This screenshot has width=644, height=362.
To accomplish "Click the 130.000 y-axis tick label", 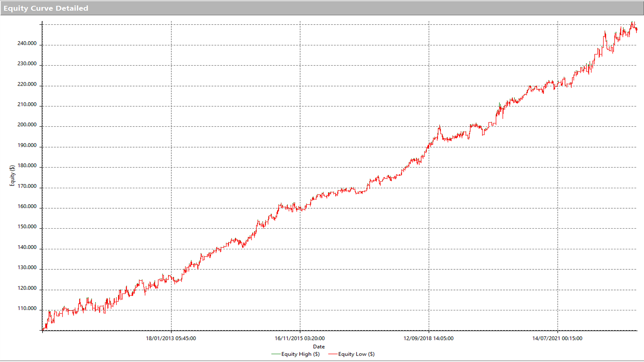I will click(27, 267).
